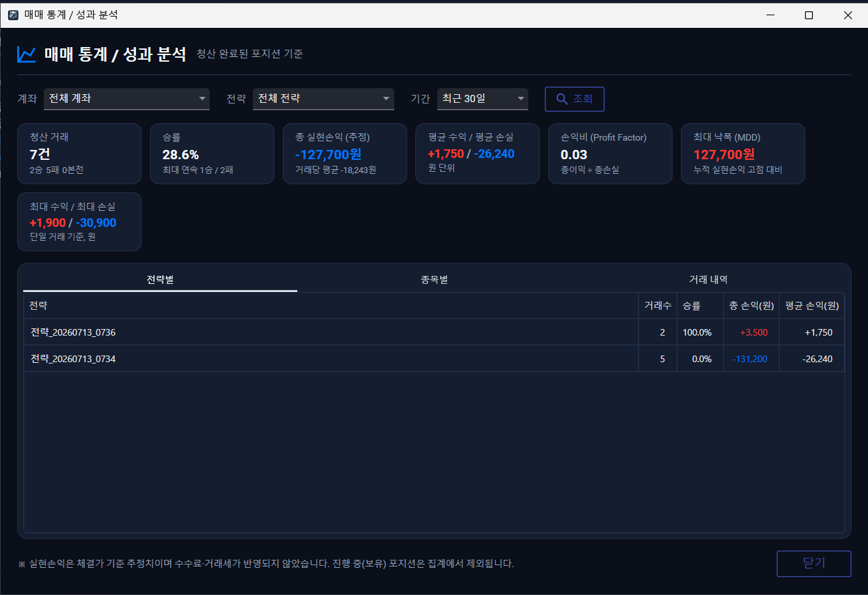868x595 pixels.
Task: Click the 승률 28.6% card
Action: tap(212, 153)
